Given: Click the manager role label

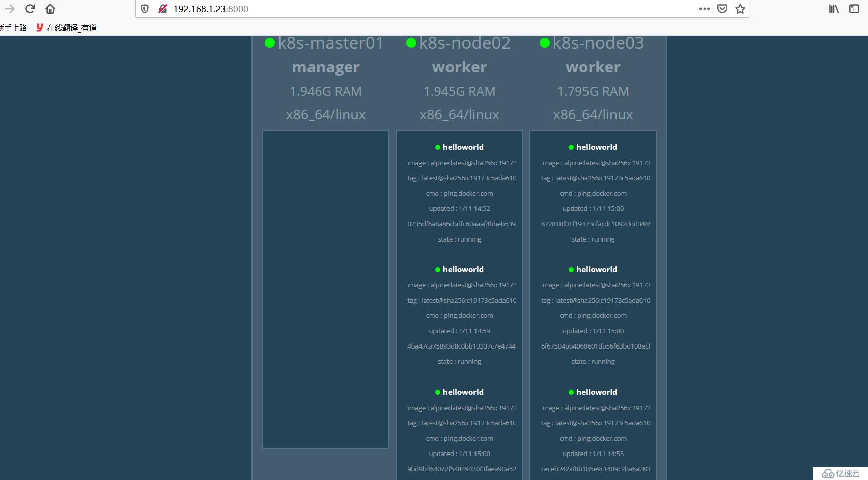Looking at the screenshot, I should coord(326,67).
